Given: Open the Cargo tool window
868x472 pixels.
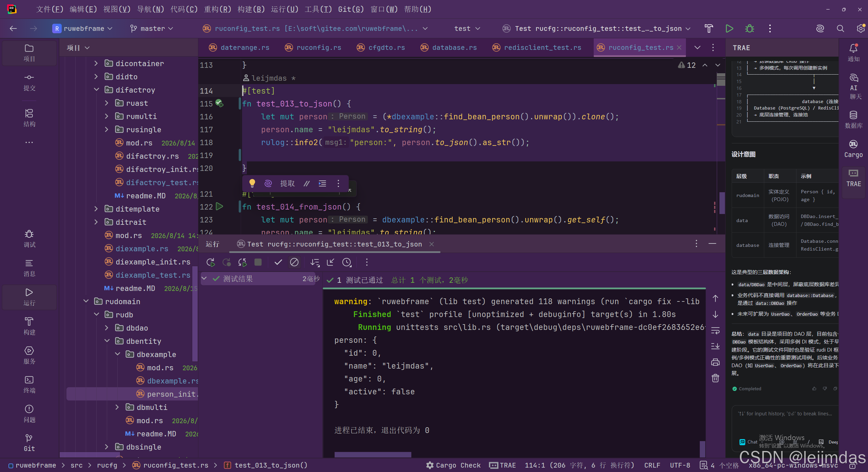Looking at the screenshot, I should pos(853,149).
